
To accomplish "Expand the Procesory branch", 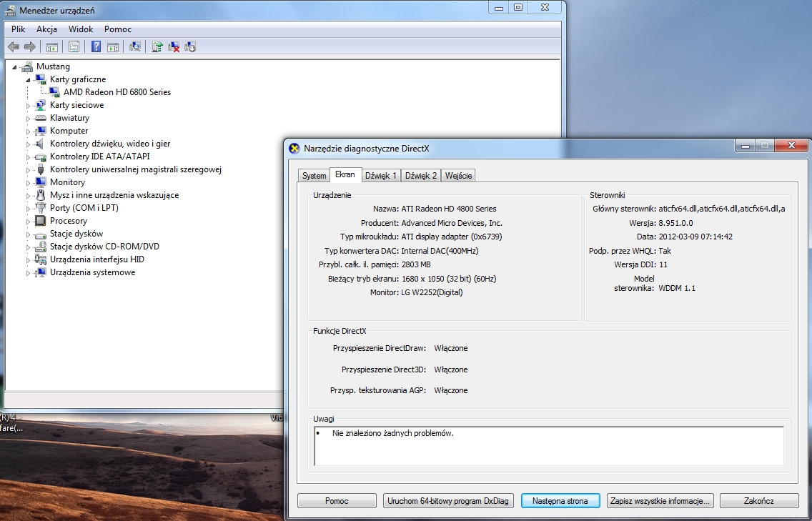I will click(28, 221).
